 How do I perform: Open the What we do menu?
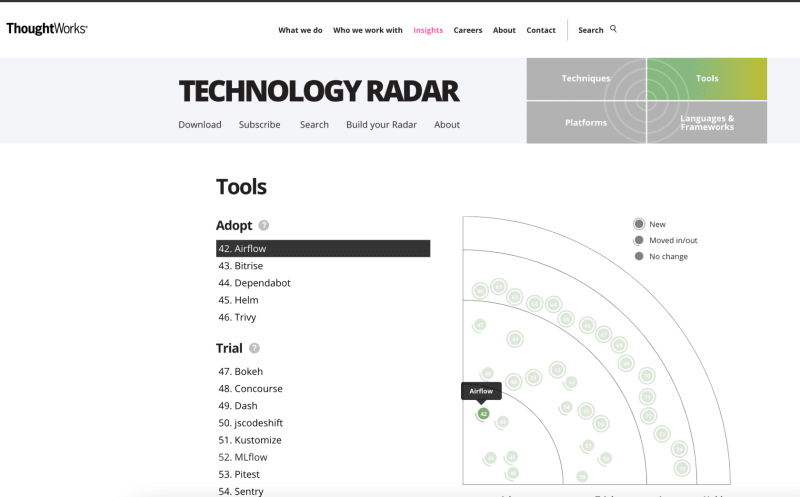tap(300, 30)
